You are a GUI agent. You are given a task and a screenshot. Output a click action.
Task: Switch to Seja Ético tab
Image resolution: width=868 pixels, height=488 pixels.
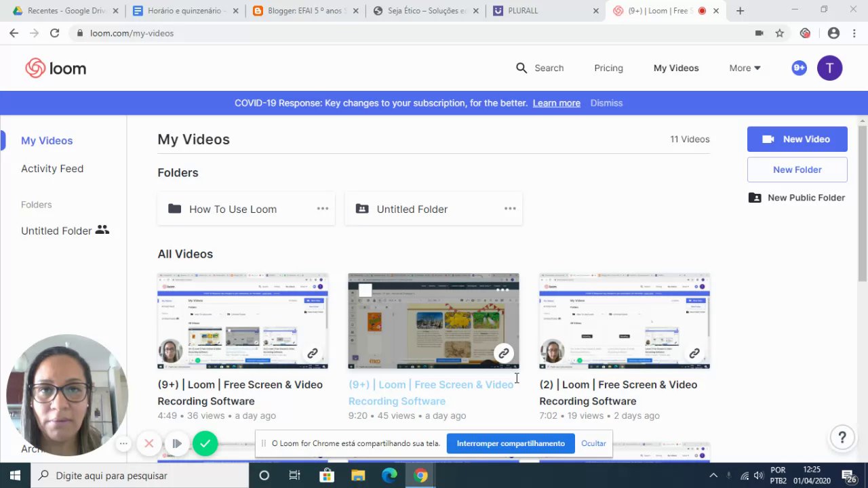click(425, 11)
